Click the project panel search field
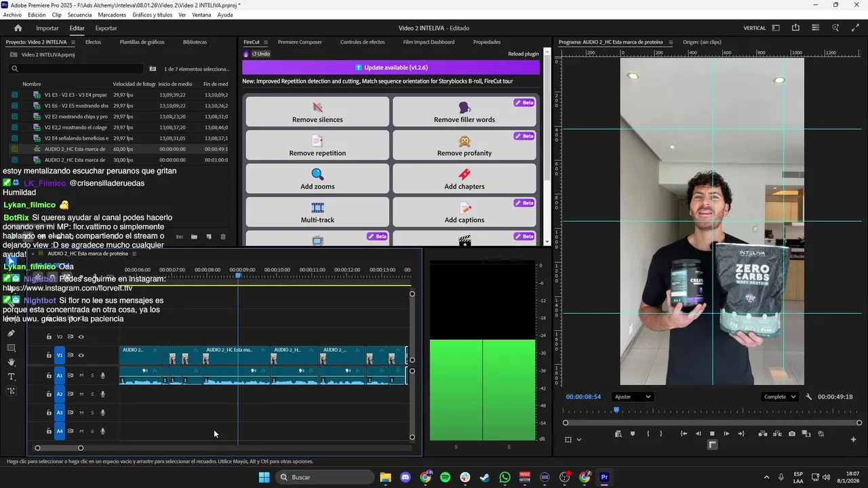Image resolution: width=868 pixels, height=488 pixels. [x=77, y=68]
